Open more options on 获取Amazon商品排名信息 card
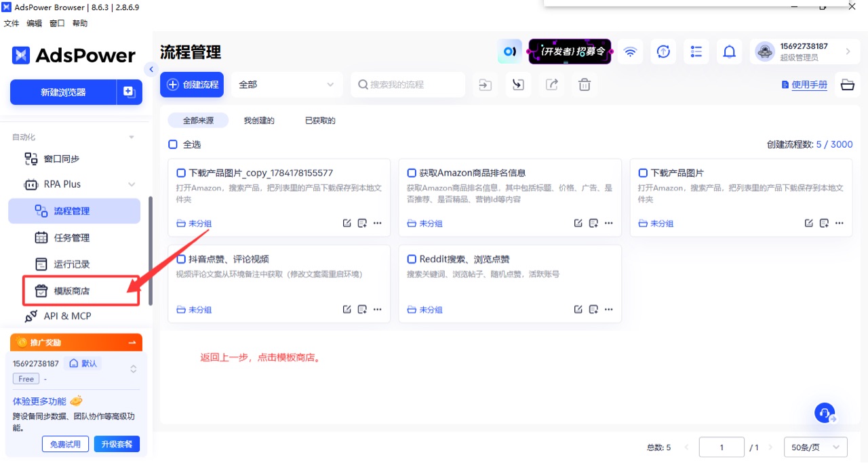Image resolution: width=868 pixels, height=463 pixels. pyautogui.click(x=609, y=223)
